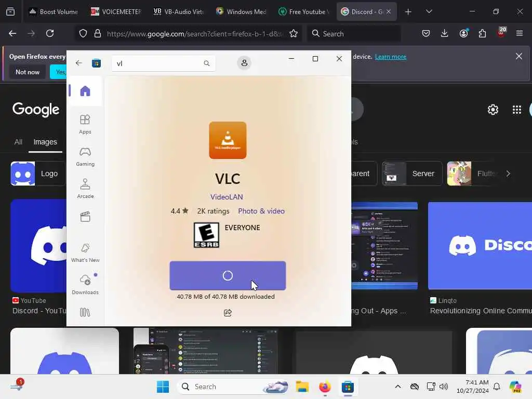Click the Logo filter chip
This screenshot has width=532, height=399.
38,174
